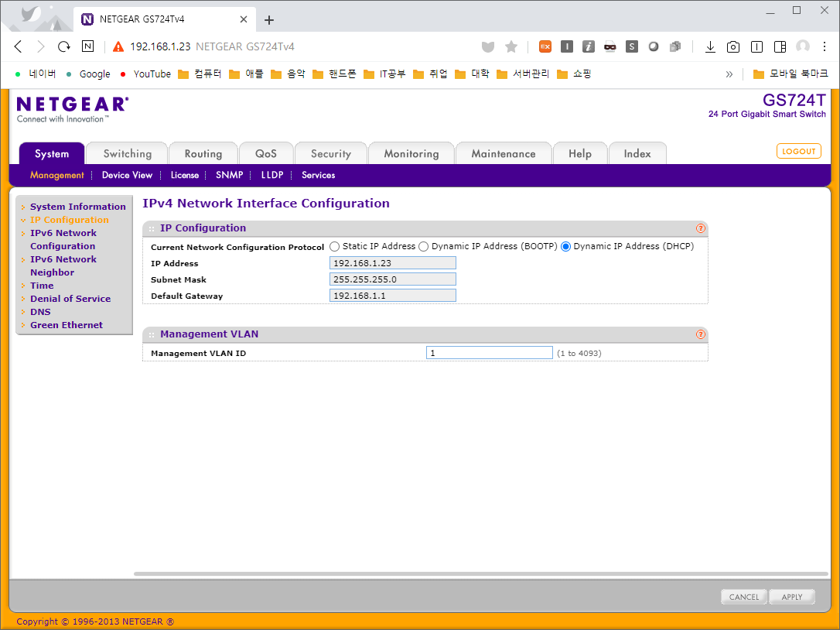
Task: Open System Information in the sidebar
Action: coord(77,207)
